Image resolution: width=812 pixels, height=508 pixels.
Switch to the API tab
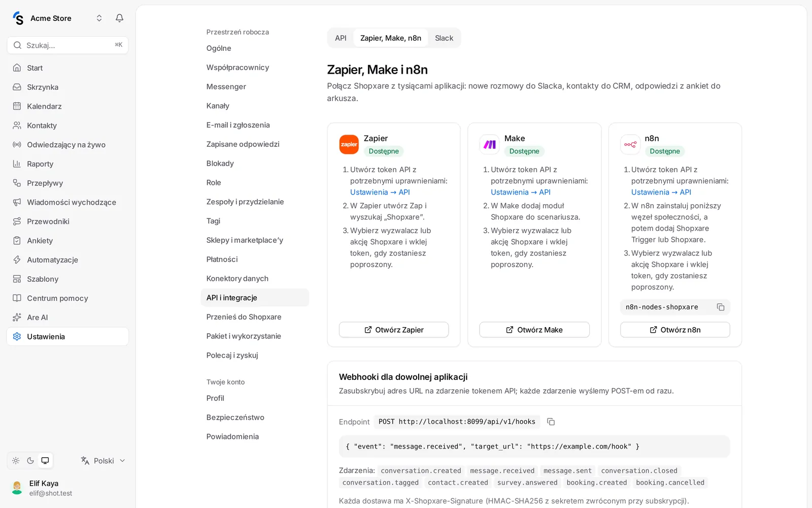[341, 38]
